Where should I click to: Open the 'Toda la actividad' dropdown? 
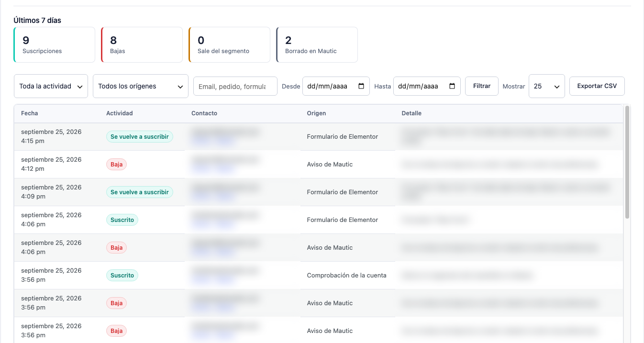coord(51,86)
